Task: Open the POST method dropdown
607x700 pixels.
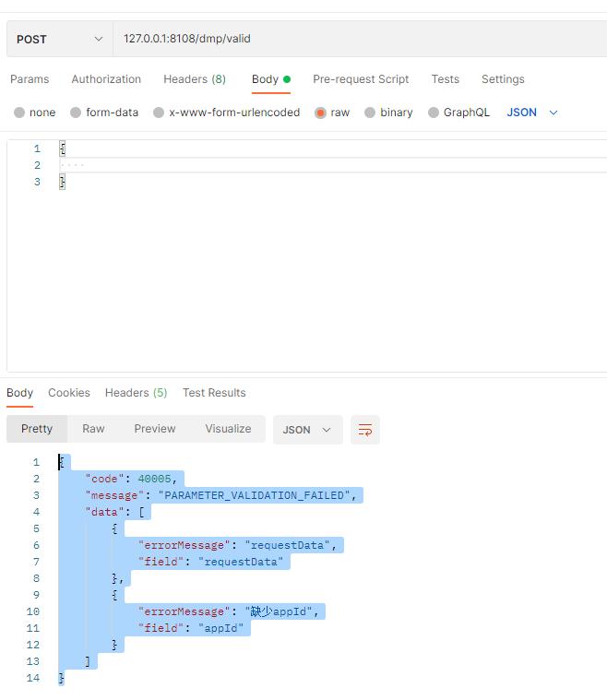Action: pyautogui.click(x=59, y=40)
